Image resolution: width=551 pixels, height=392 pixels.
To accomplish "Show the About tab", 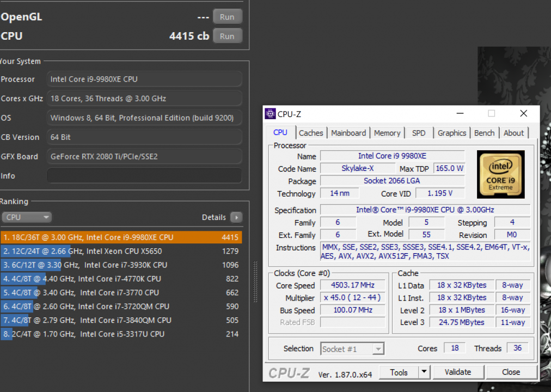I will 513,133.
